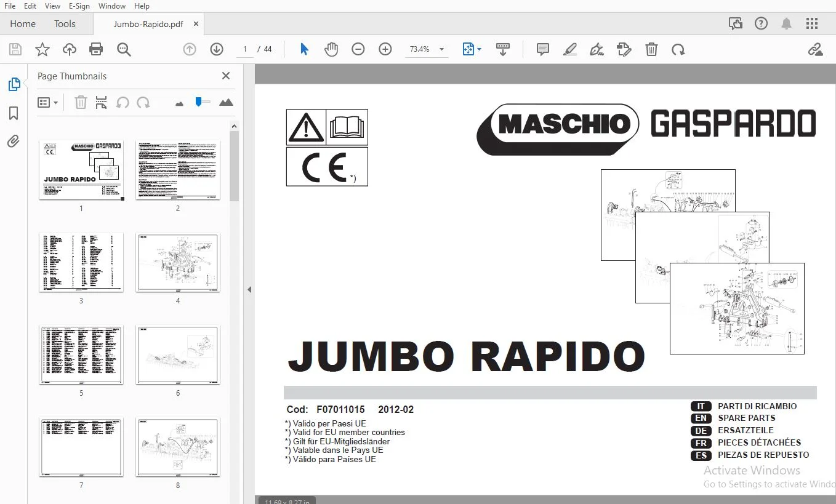This screenshot has height=504, width=836.
Task: Open the Bookmarks sidebar panel
Action: click(x=14, y=113)
